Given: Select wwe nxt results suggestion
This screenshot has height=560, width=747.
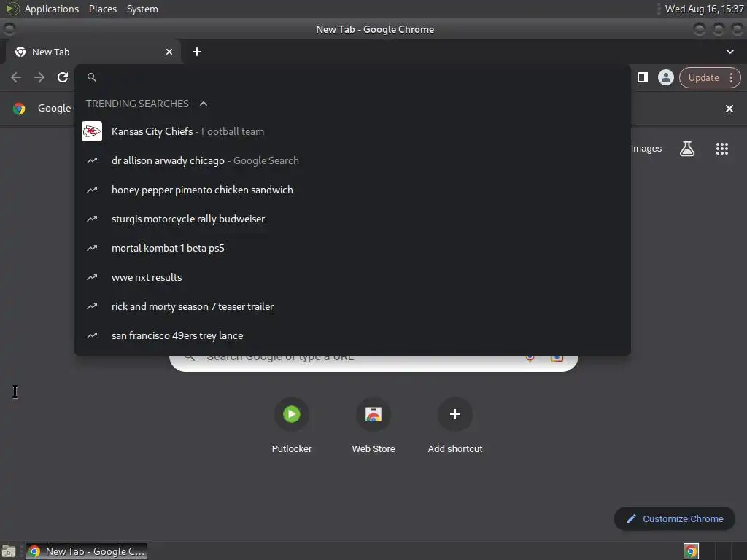Looking at the screenshot, I should tap(352, 277).
